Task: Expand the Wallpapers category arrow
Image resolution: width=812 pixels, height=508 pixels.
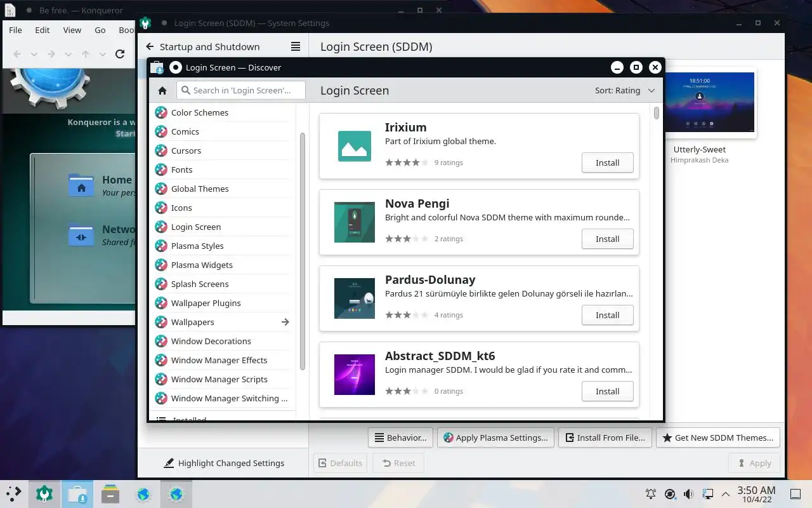Action: click(285, 322)
